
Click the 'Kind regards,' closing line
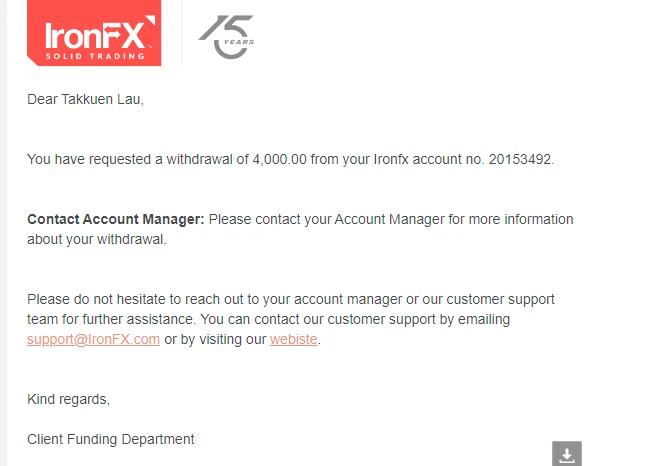point(68,399)
